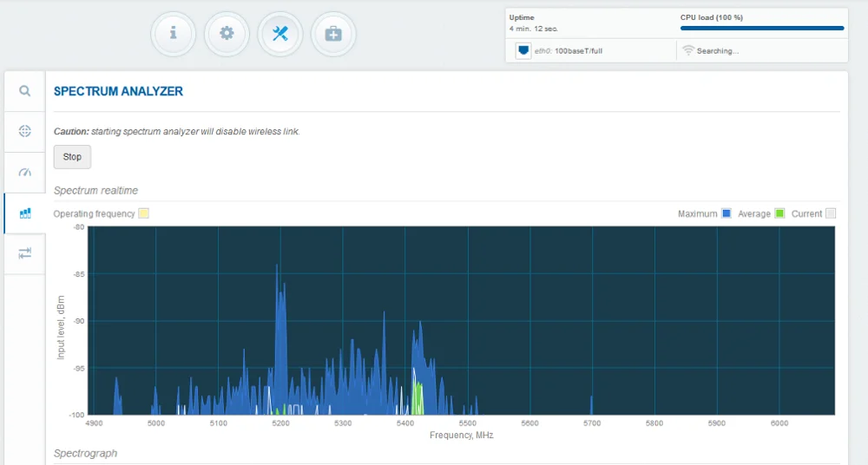Viewport: 868px width, 465px height.
Task: Open the two-arrows sidebar tab
Action: coord(25,252)
